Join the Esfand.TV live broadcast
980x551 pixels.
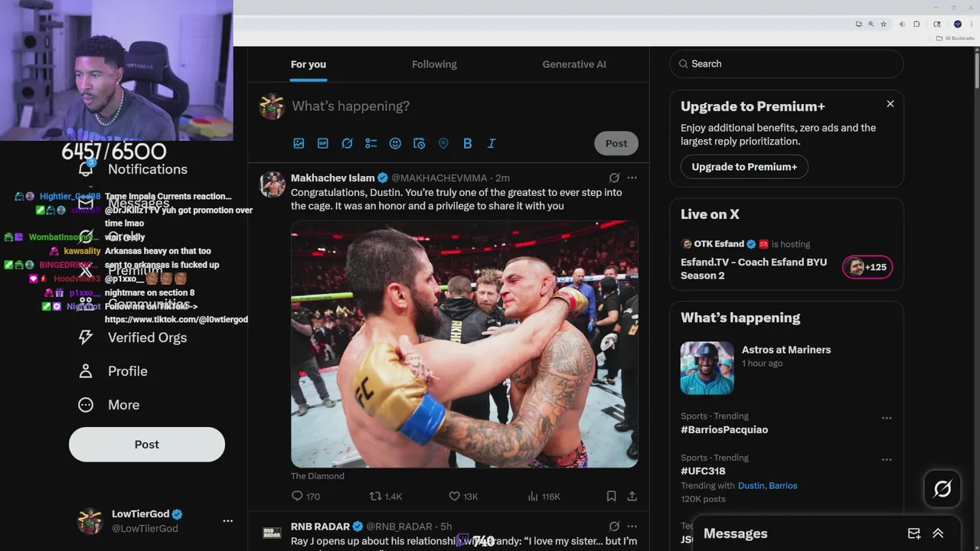pos(753,269)
